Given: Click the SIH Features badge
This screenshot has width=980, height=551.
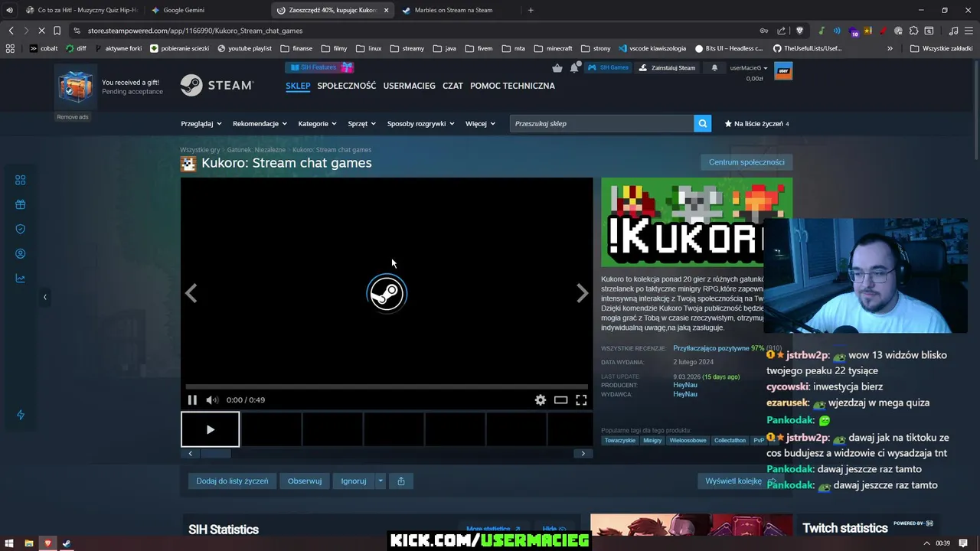Looking at the screenshot, I should pos(319,67).
